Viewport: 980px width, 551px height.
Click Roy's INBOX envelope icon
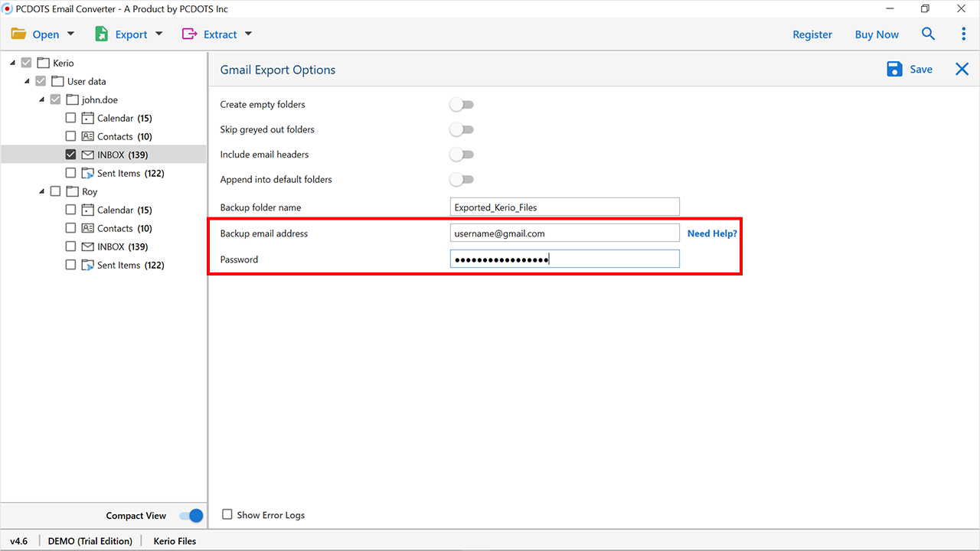[x=88, y=246]
